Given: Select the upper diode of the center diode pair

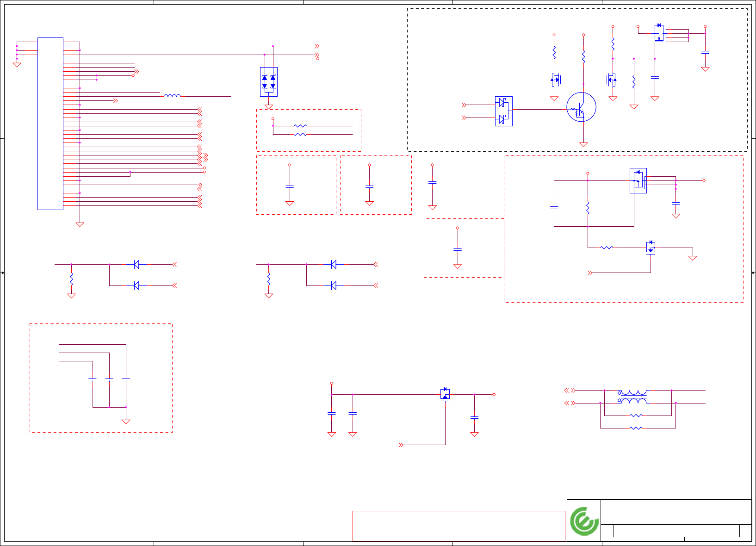Looking at the screenshot, I should tap(334, 264).
